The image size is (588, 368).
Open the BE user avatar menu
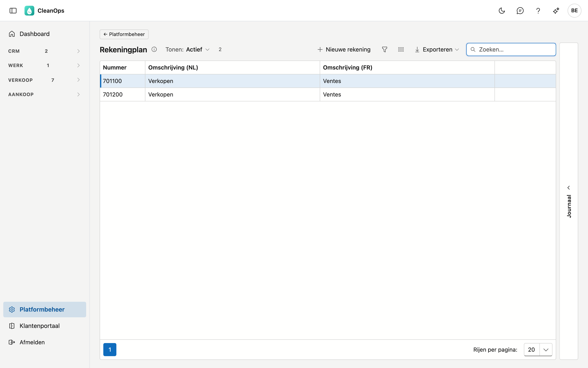coord(574,11)
